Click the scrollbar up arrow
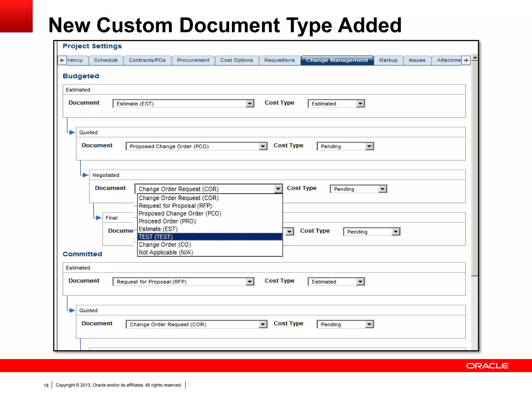This screenshot has width=532, height=399. point(475,57)
